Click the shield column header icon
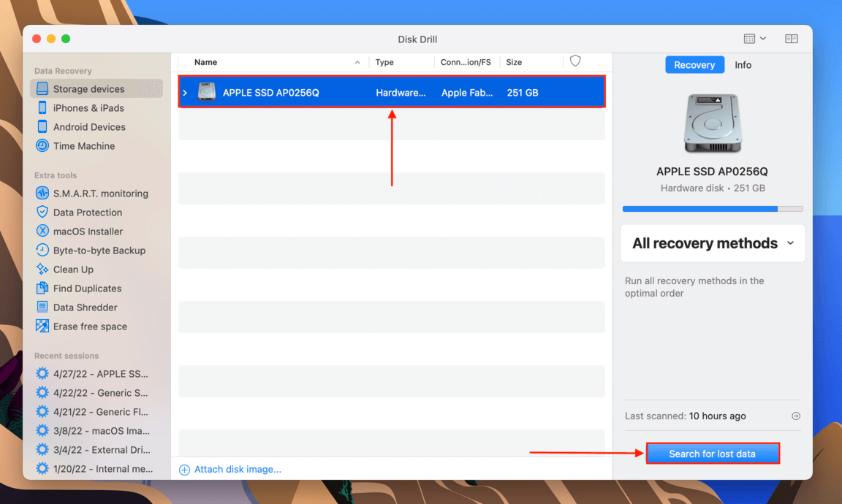The height and width of the screenshot is (504, 842). coord(575,61)
